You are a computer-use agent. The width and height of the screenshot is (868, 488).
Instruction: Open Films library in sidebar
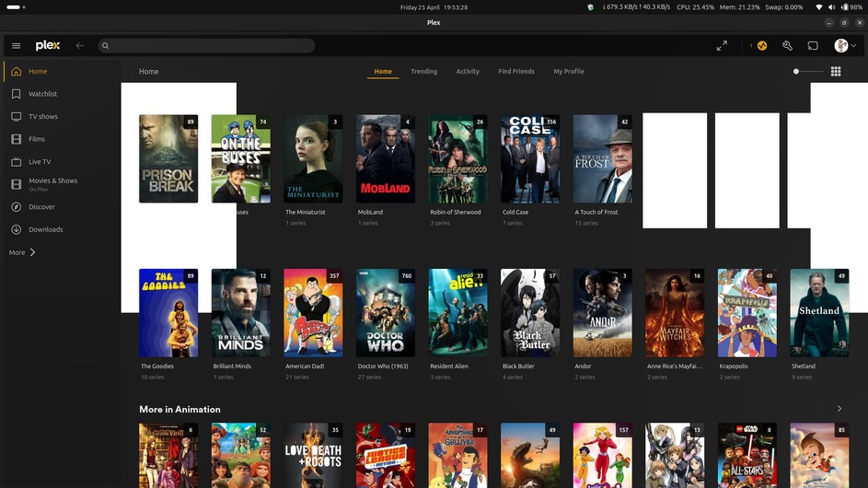click(x=62, y=139)
